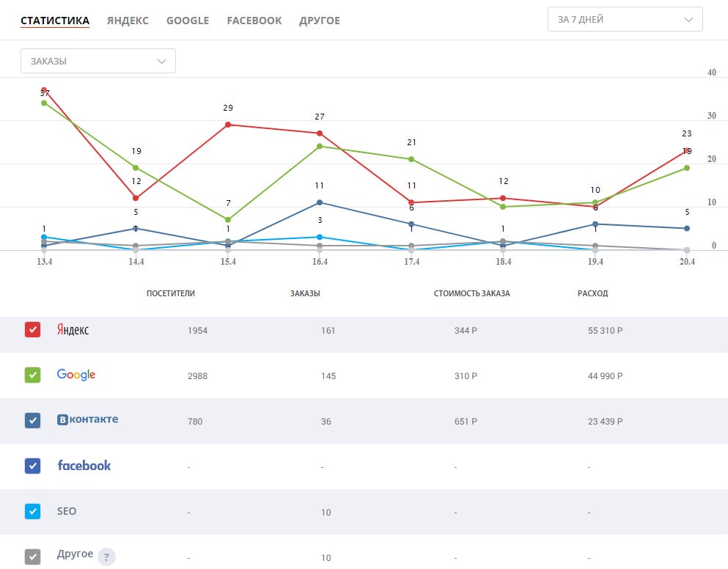Disable the ВКонтакте checkbox
This screenshot has width=728, height=569.
[x=32, y=420]
